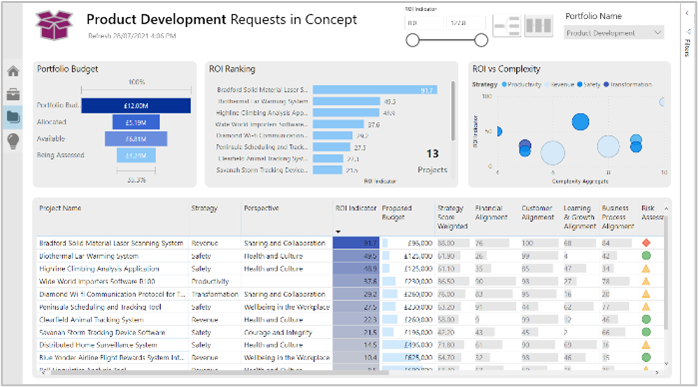Viewport: 698px width, 387px height.
Task: Sort by Financial Alignment column header
Action: 491,212
